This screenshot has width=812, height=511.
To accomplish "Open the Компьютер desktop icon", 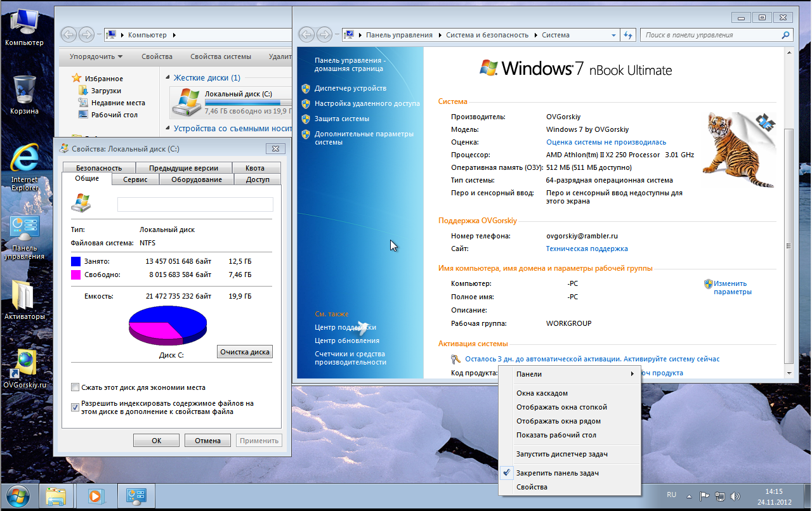I will (23, 25).
